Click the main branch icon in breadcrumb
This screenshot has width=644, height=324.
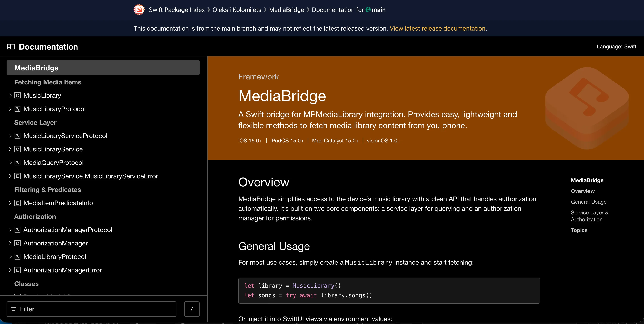(x=368, y=10)
